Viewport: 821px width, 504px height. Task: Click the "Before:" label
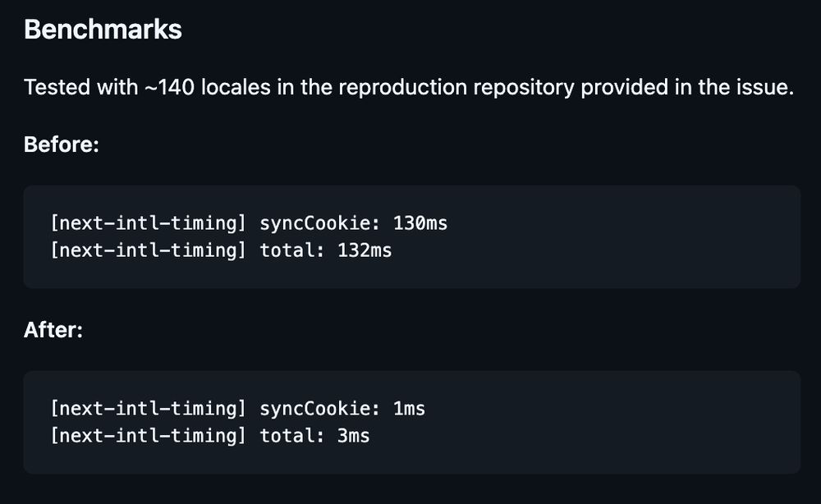click(x=62, y=144)
